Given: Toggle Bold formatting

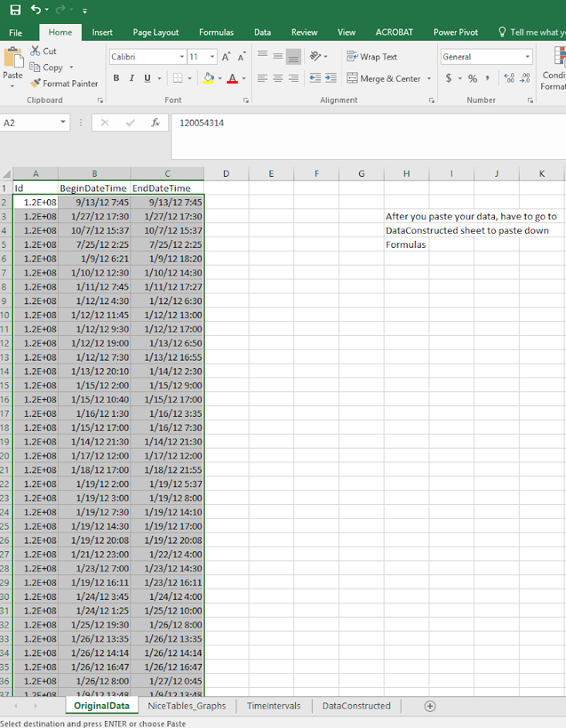Looking at the screenshot, I should tap(117, 79).
